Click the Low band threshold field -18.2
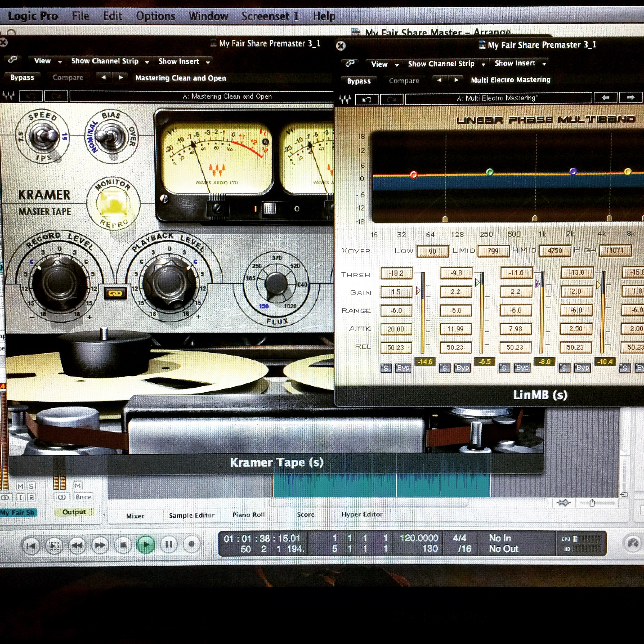644x644 pixels. pos(396,273)
